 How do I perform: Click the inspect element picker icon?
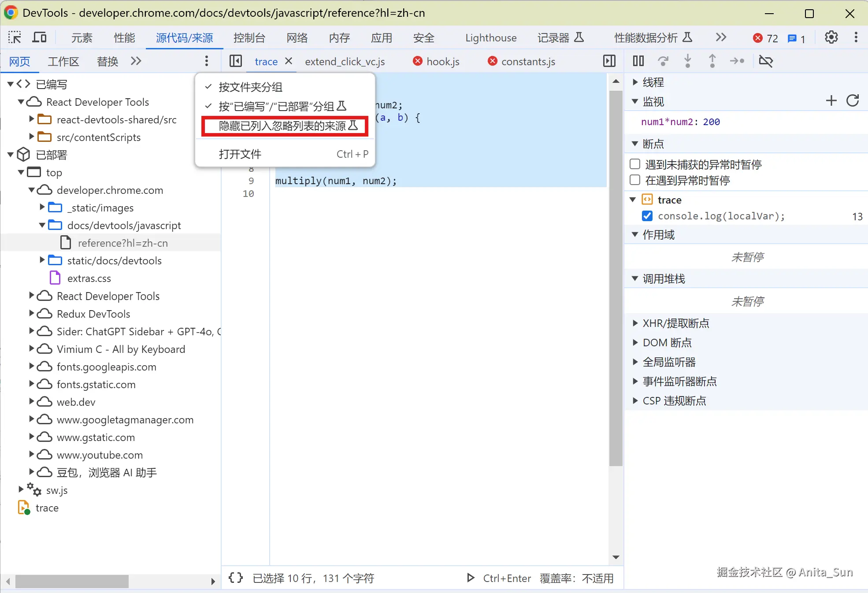[15, 37]
